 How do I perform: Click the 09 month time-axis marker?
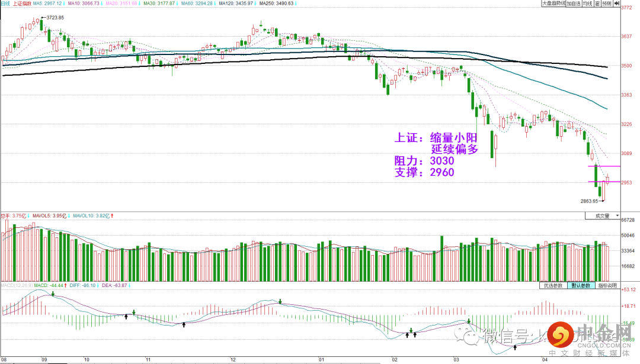click(x=44, y=360)
